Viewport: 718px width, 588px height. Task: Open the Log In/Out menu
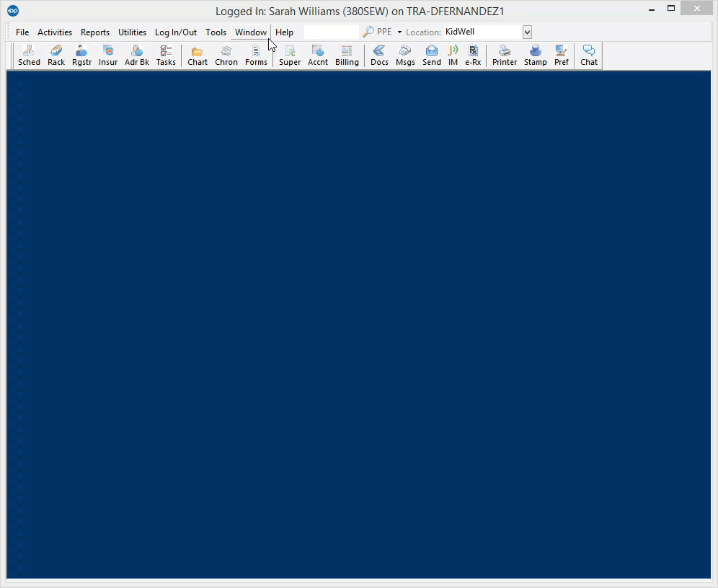pos(176,32)
